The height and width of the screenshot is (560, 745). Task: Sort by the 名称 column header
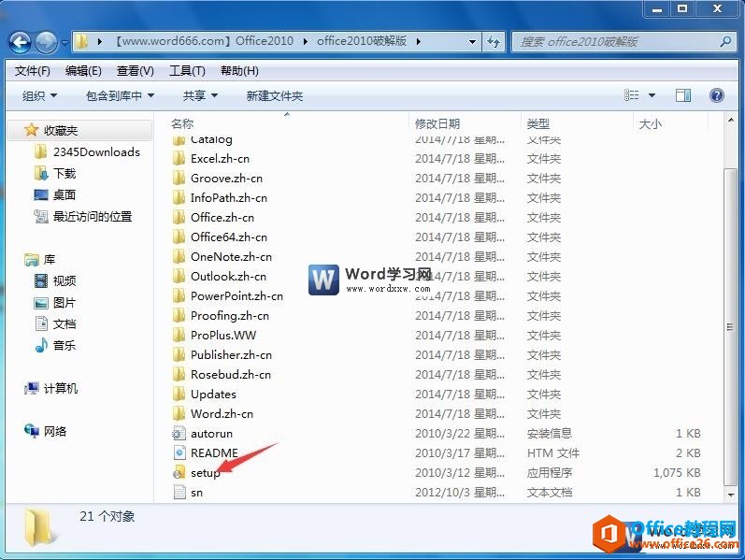click(182, 124)
